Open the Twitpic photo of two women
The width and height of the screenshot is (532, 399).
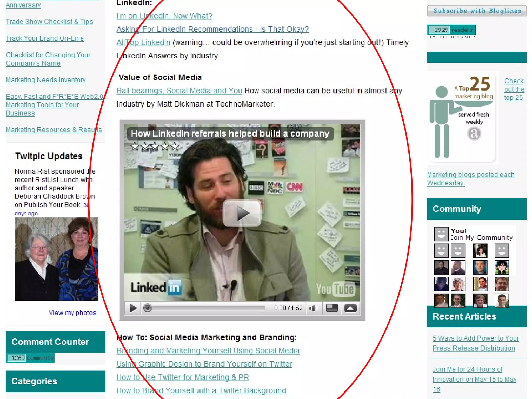click(56, 259)
